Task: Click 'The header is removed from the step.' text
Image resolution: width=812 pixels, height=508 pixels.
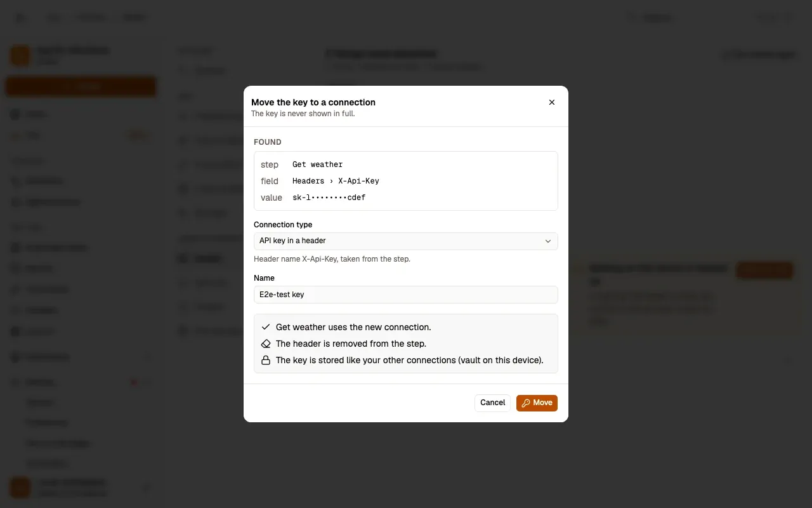Action: (351, 344)
